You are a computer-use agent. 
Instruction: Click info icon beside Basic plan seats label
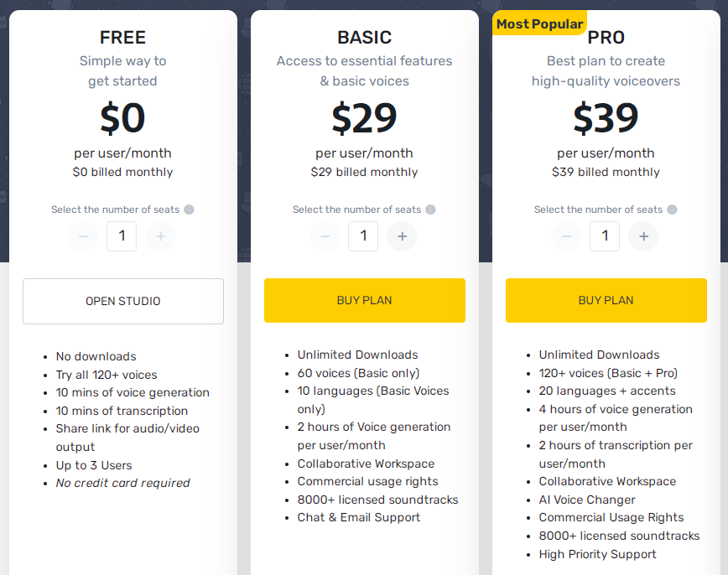click(x=430, y=210)
